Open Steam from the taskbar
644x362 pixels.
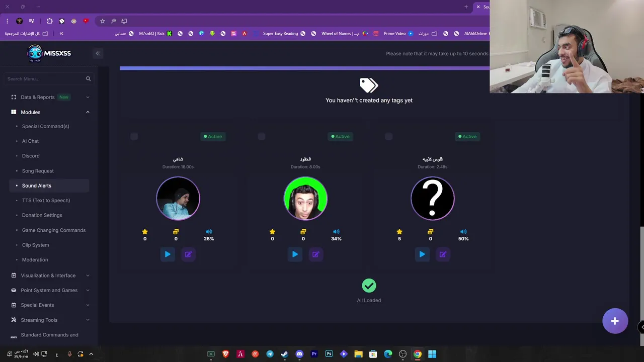click(284, 354)
